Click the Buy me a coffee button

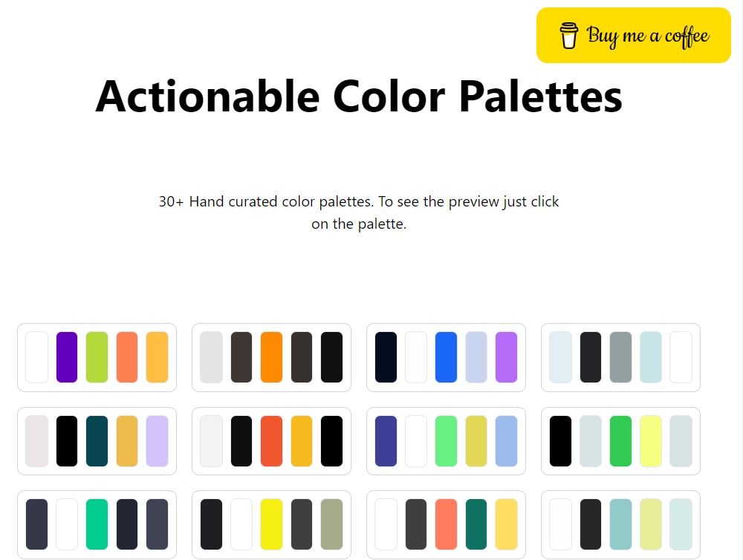tap(634, 35)
